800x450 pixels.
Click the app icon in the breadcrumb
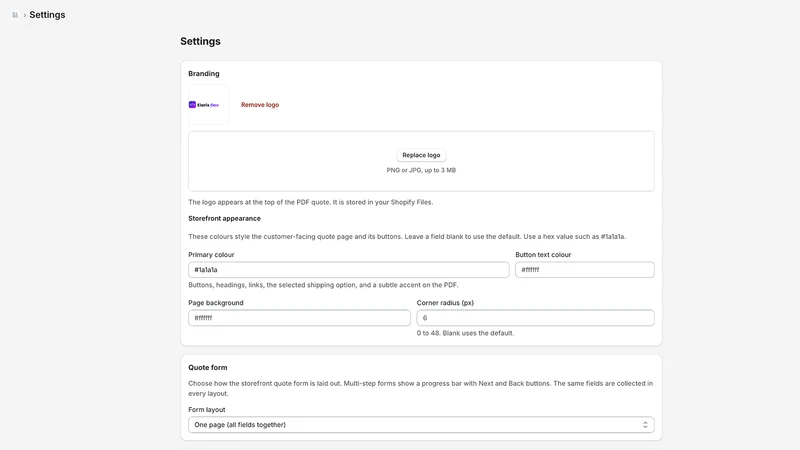[15, 15]
